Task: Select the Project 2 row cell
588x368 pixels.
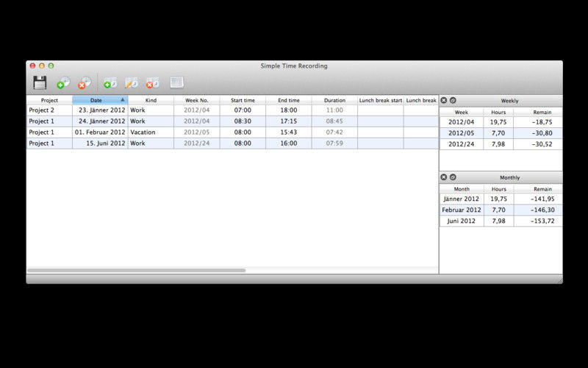Action: point(49,110)
